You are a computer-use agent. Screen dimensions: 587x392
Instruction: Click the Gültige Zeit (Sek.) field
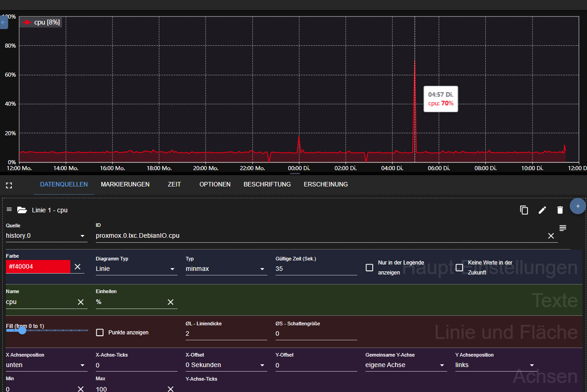[316, 269]
